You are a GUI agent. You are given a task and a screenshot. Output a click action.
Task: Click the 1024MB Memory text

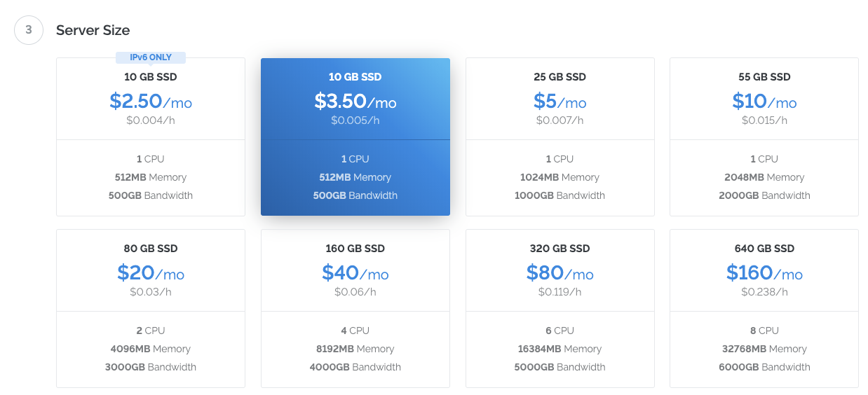point(560,177)
